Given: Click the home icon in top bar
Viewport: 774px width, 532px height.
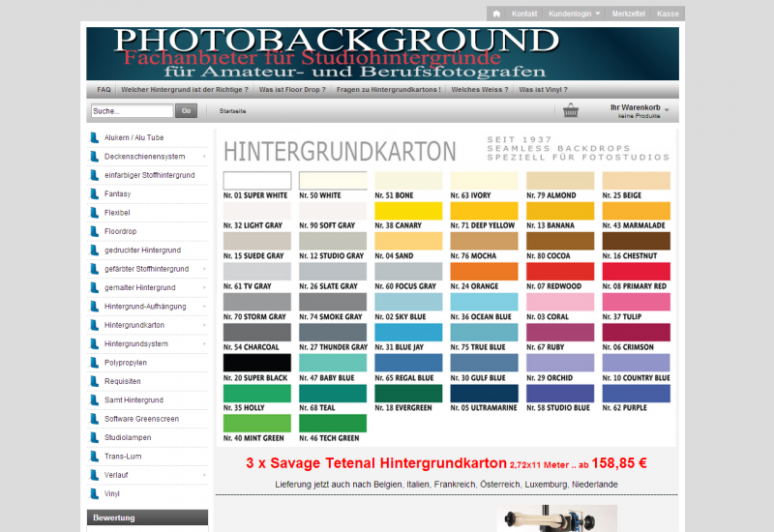Looking at the screenshot, I should click(x=496, y=14).
